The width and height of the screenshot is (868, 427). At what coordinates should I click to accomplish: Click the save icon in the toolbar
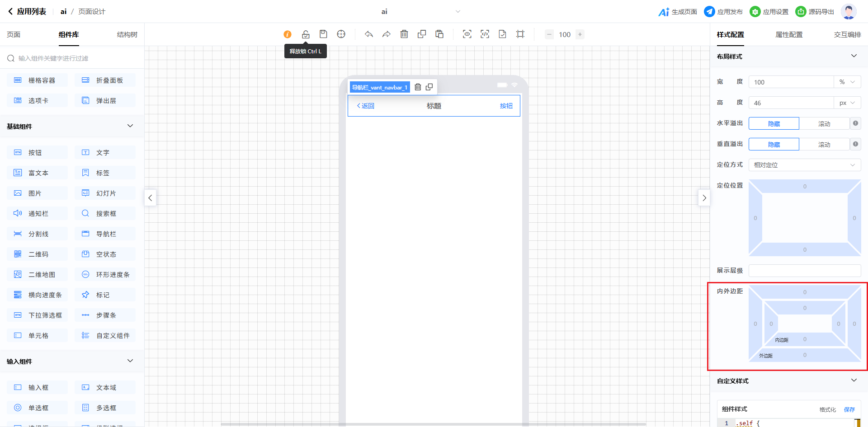[323, 34]
